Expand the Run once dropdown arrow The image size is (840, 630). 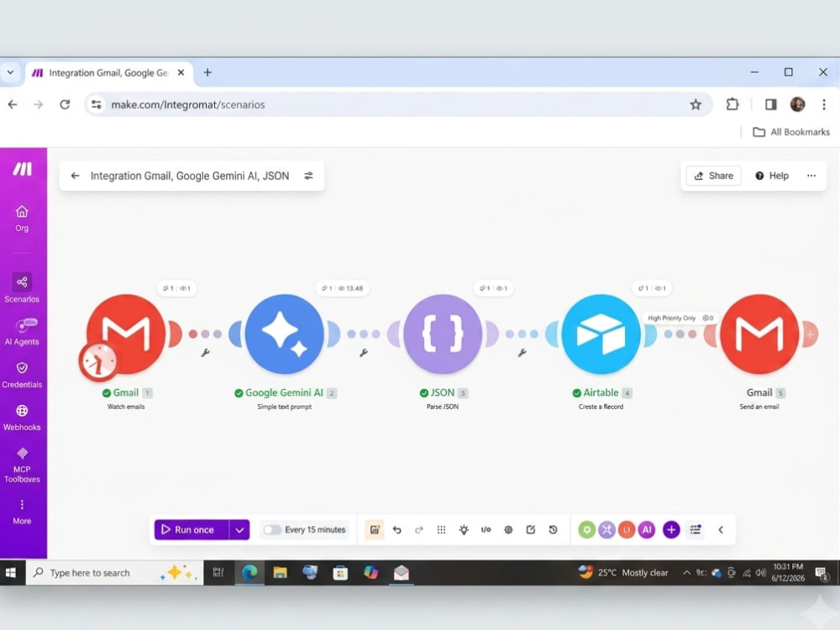pos(239,530)
